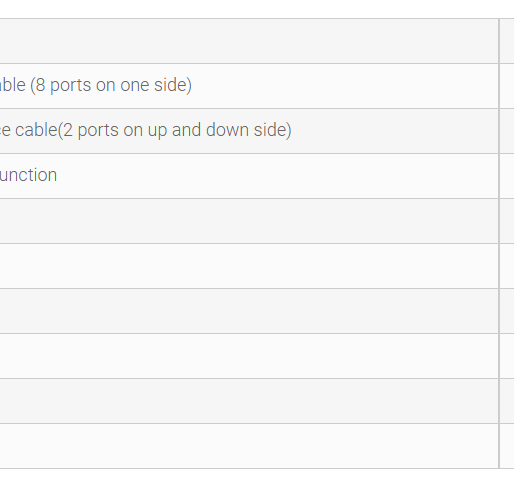This screenshot has height=485, width=514.
Task: Click the vertical divider between table columns
Action: pyautogui.click(x=499, y=243)
